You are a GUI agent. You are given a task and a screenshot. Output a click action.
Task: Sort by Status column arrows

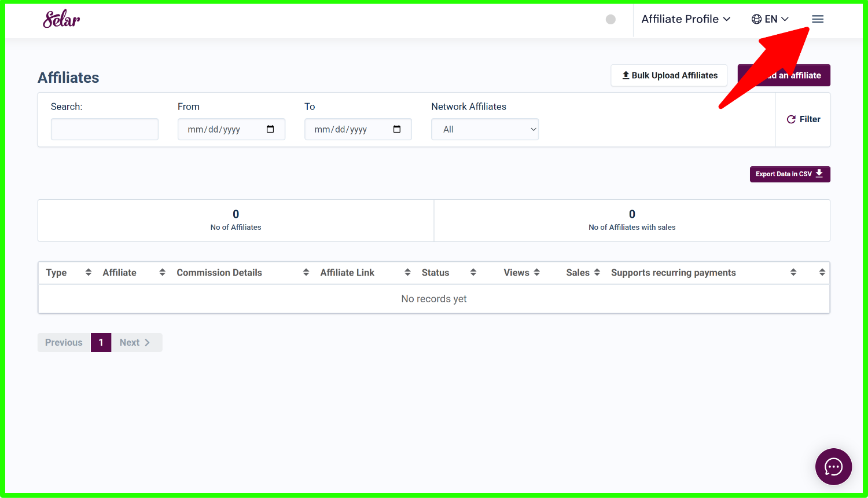coord(473,272)
